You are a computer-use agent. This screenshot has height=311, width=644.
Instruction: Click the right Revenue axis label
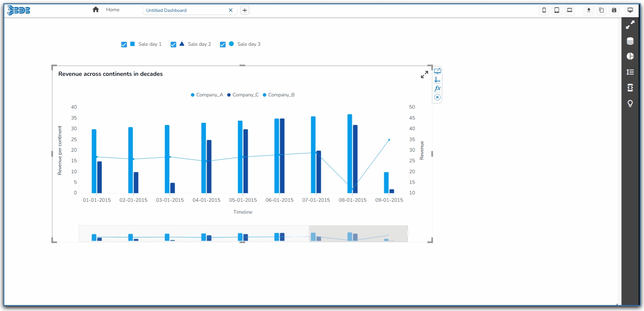(422, 150)
